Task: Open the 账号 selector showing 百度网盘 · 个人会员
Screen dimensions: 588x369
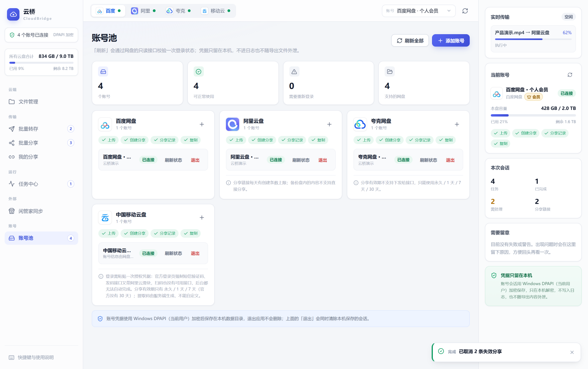Action: [x=418, y=11]
